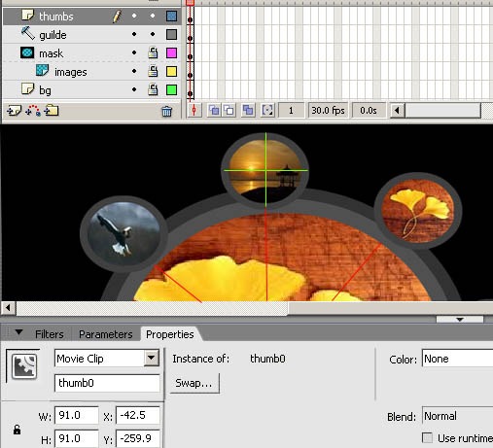Insert a layer folder

point(52,111)
